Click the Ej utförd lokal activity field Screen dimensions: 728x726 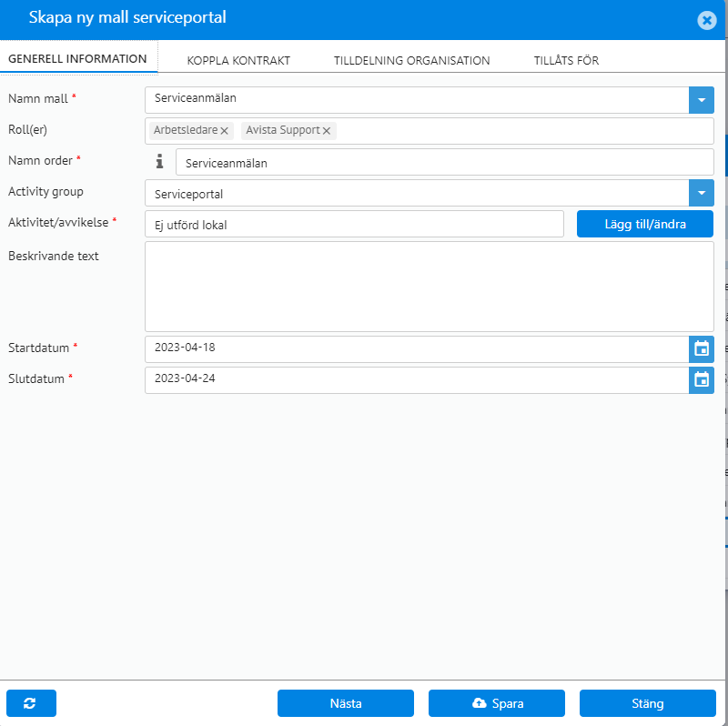[354, 224]
